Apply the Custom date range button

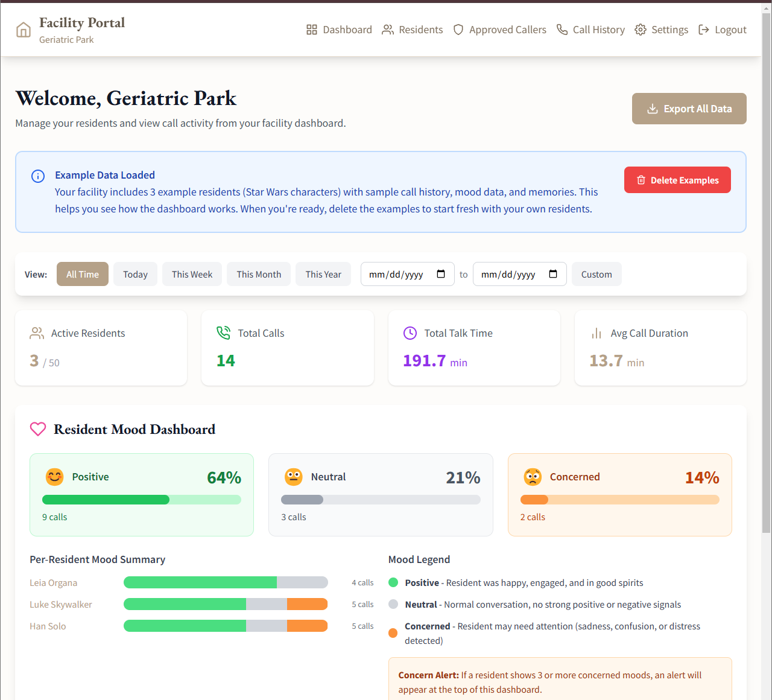click(596, 274)
